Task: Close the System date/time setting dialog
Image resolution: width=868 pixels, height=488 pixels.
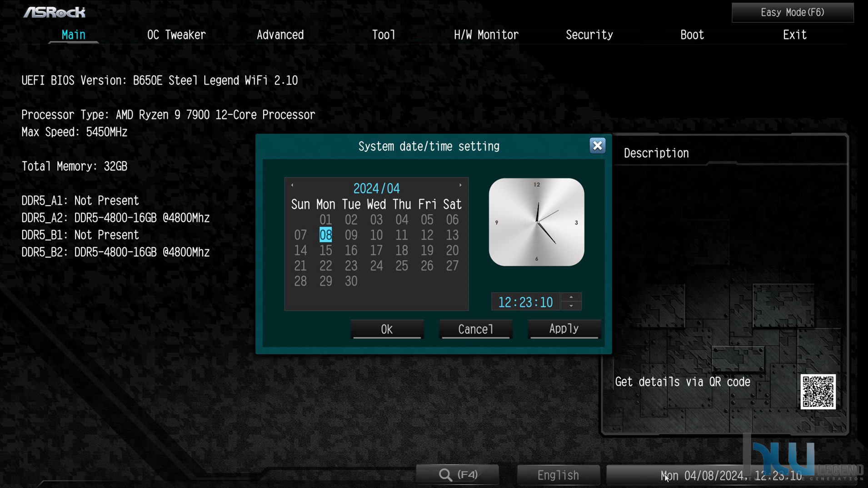Action: pyautogui.click(x=597, y=145)
